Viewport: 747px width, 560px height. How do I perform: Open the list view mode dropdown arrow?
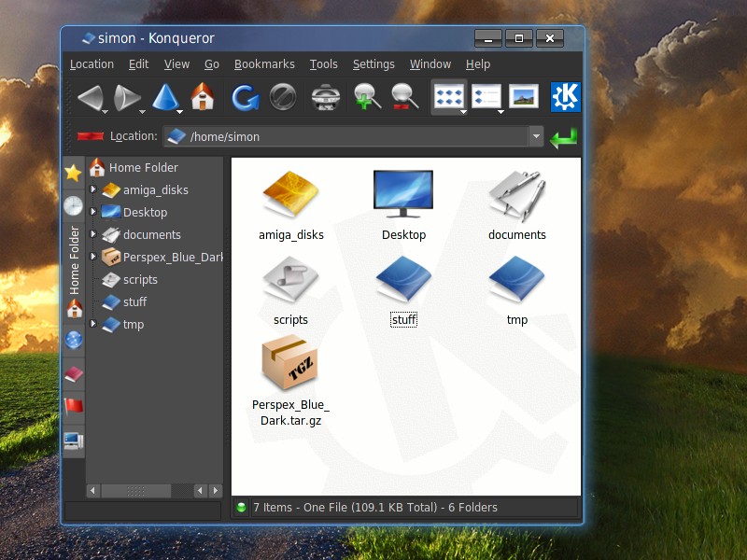point(500,112)
